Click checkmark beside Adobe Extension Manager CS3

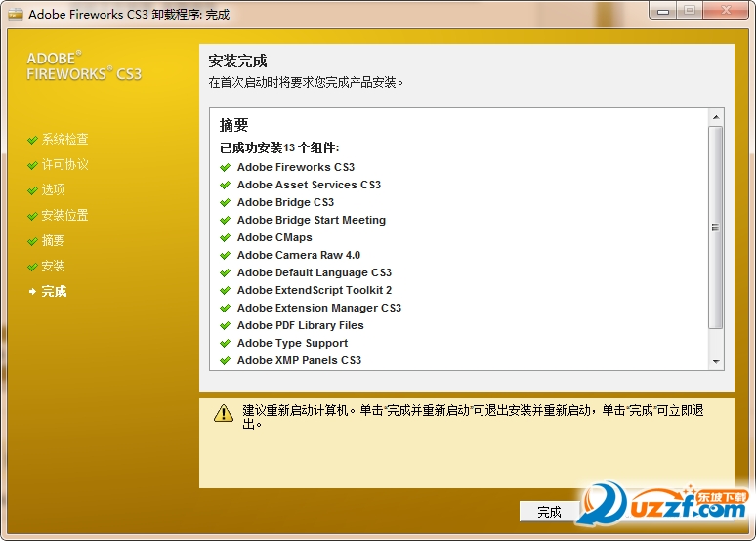226,309
